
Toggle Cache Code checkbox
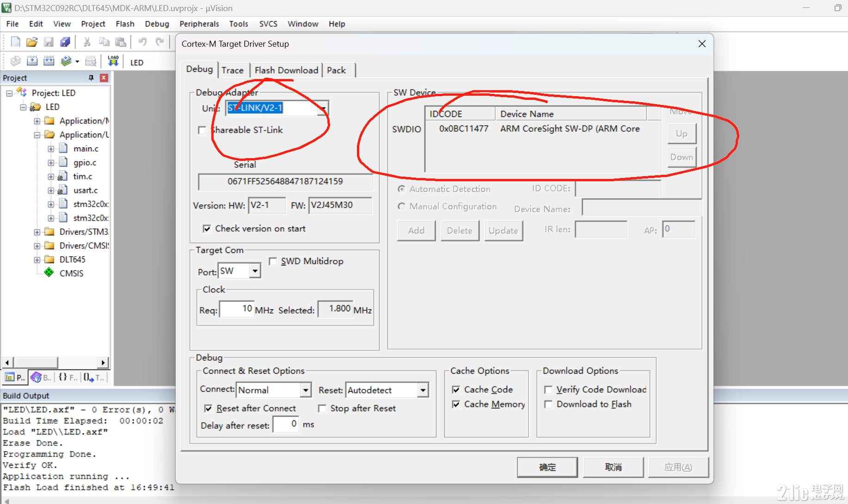coord(456,390)
